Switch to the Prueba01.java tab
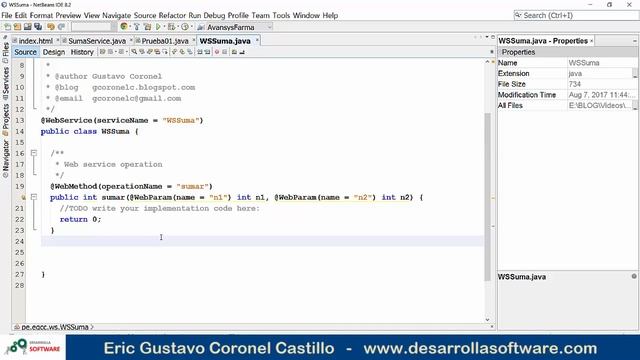640x360 pixels. pos(165,41)
